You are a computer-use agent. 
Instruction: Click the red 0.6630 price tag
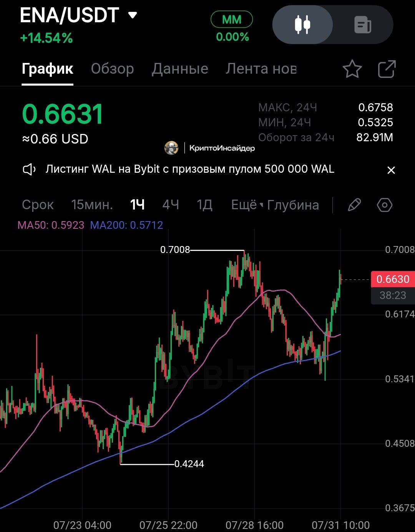click(x=393, y=279)
